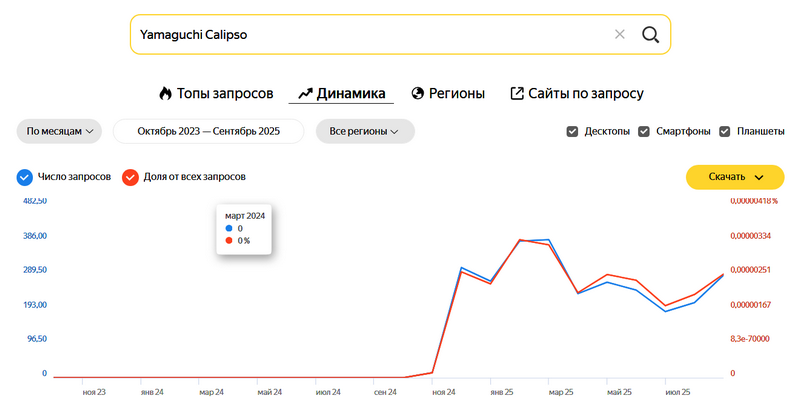
Task: Clear the search field with X icon
Action: pos(619,35)
